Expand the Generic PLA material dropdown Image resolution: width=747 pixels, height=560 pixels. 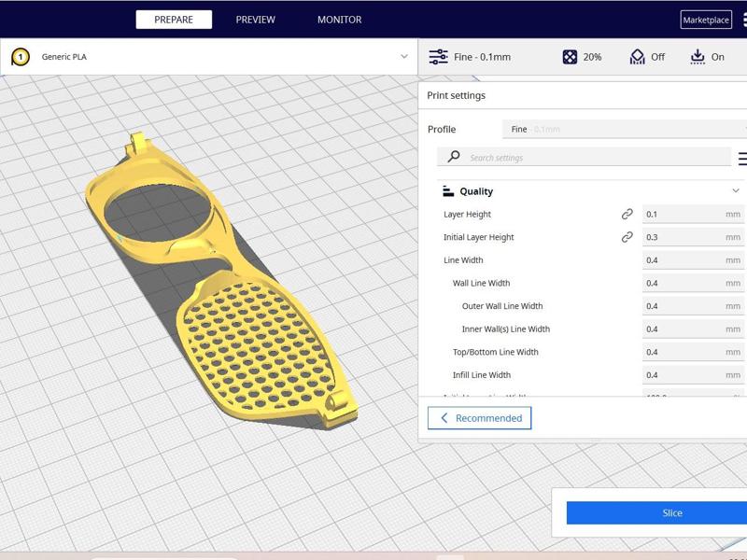tap(404, 57)
